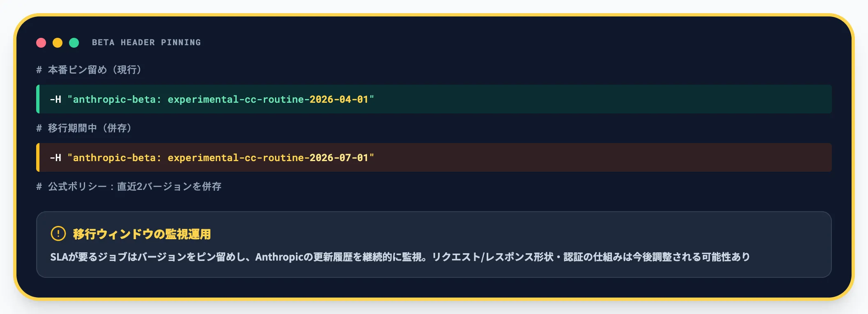
Task: Click the heading 移行ウィンドウの監視運用
Action: 142,234
